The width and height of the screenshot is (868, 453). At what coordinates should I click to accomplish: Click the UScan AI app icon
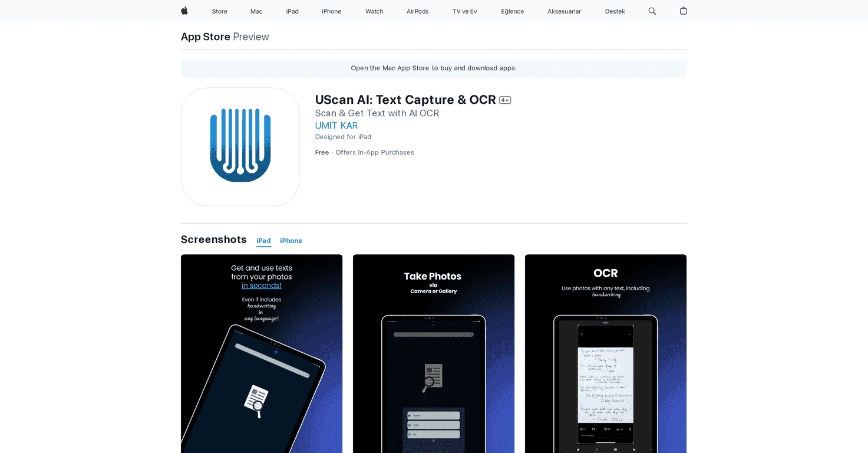pos(240,147)
